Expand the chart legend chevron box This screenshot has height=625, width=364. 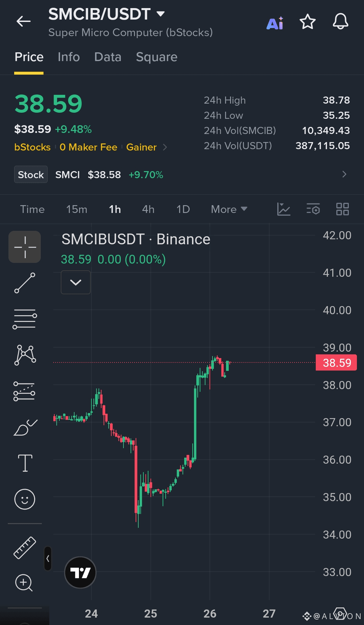76,282
